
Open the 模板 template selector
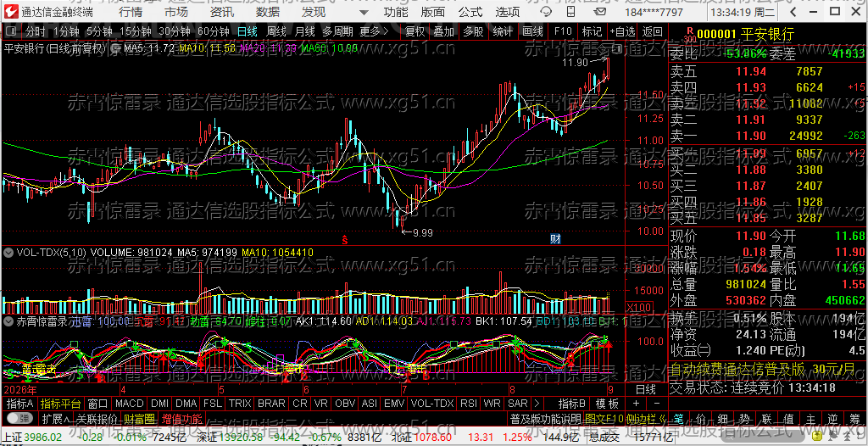coord(607,404)
